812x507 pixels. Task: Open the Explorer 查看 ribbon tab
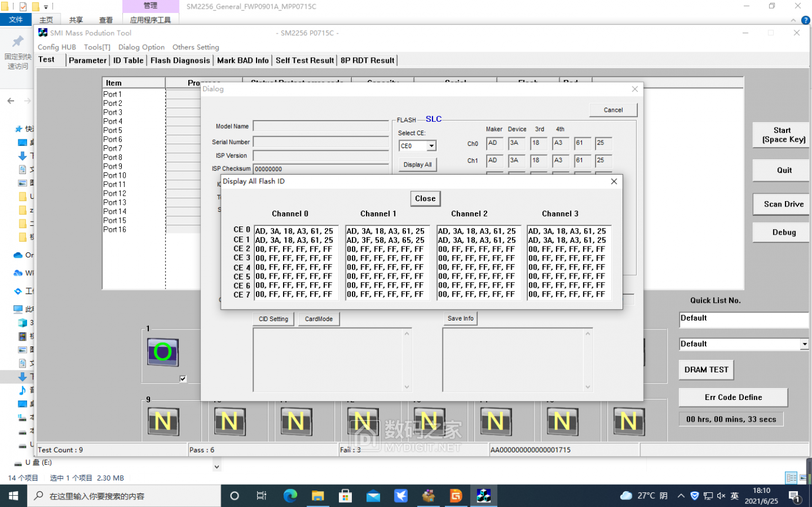[x=106, y=20]
